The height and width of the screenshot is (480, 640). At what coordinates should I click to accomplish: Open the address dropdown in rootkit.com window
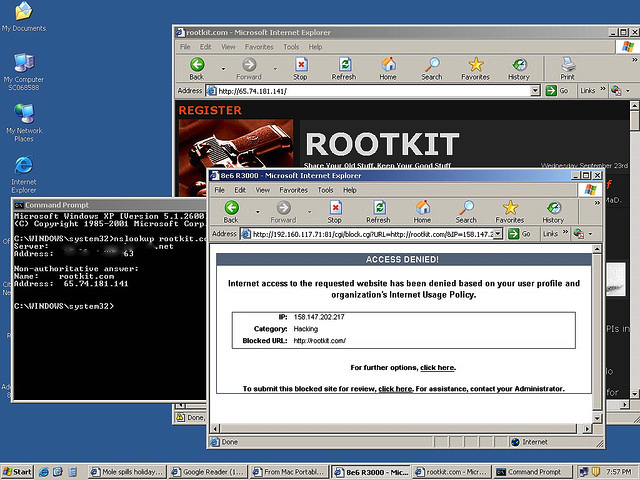point(535,91)
